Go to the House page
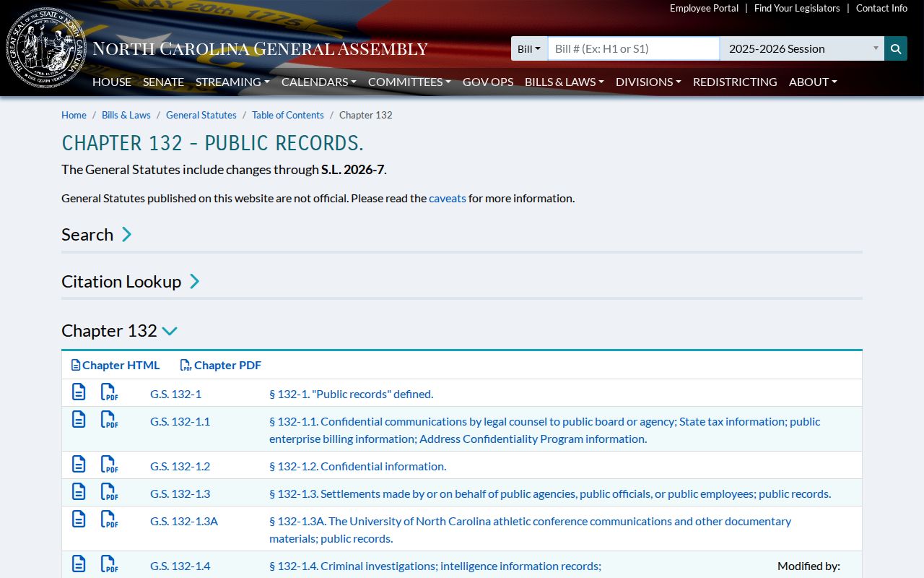Screen dimensions: 924x578 pos(112,82)
